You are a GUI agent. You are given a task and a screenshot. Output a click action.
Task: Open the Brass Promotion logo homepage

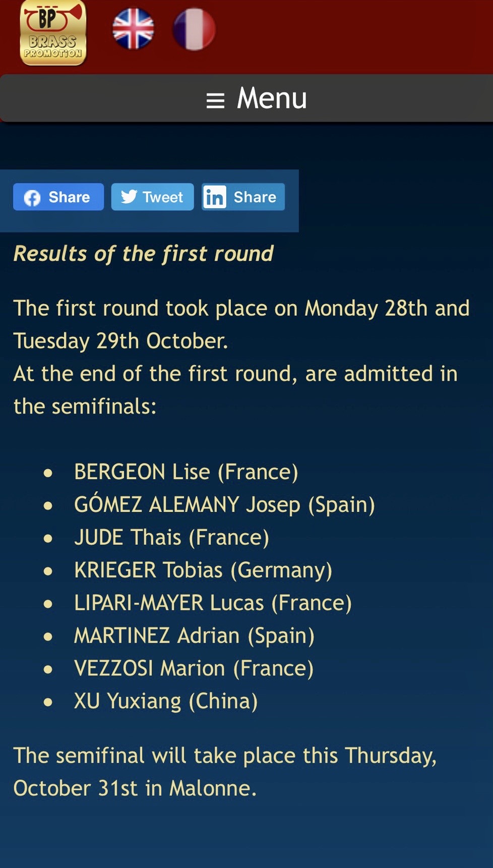53,33
